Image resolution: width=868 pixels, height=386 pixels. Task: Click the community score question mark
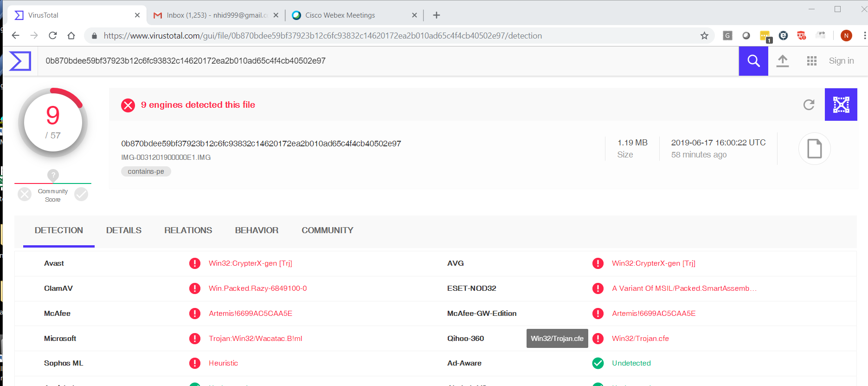pos(53,176)
